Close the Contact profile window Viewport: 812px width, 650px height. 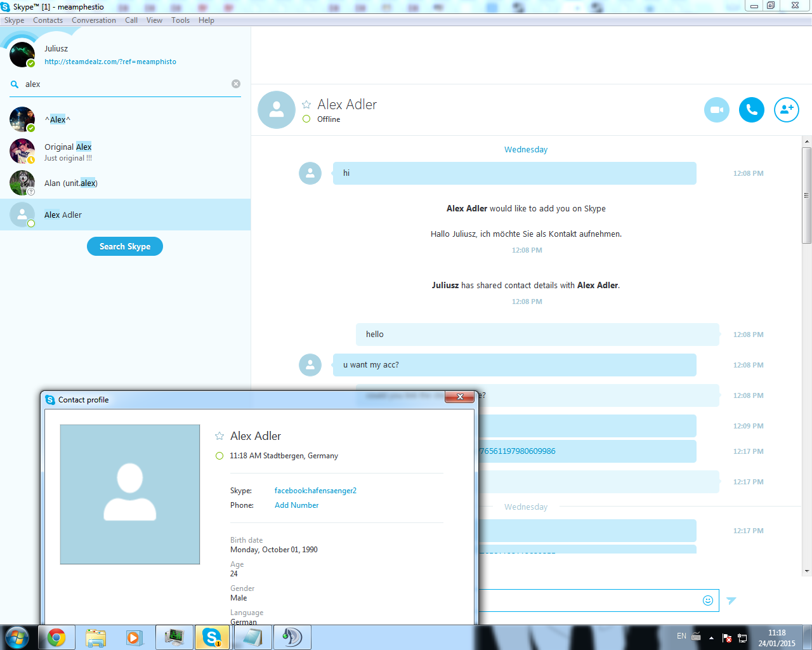pos(460,397)
